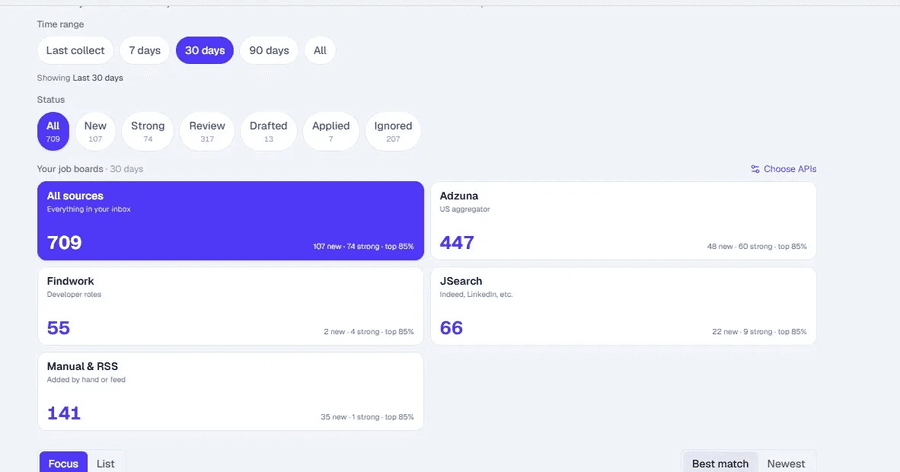900x472 pixels.
Task: Filter by Applied status (7)
Action: (x=331, y=131)
